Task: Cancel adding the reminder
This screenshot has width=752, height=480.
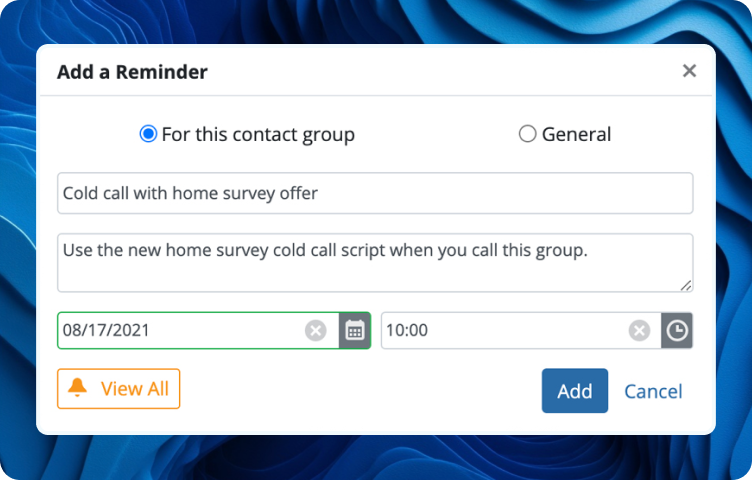Action: coord(653,391)
